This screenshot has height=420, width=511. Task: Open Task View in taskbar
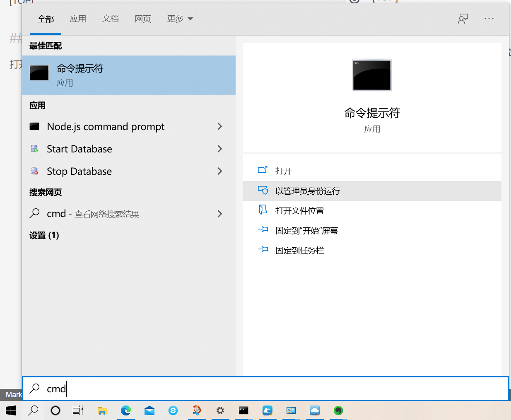[78, 410]
